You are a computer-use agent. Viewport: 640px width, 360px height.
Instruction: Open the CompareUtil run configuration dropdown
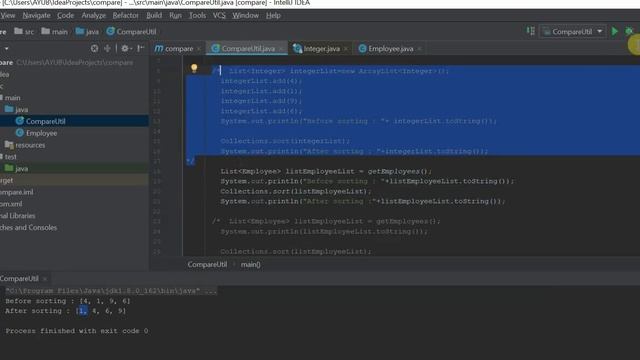point(572,31)
